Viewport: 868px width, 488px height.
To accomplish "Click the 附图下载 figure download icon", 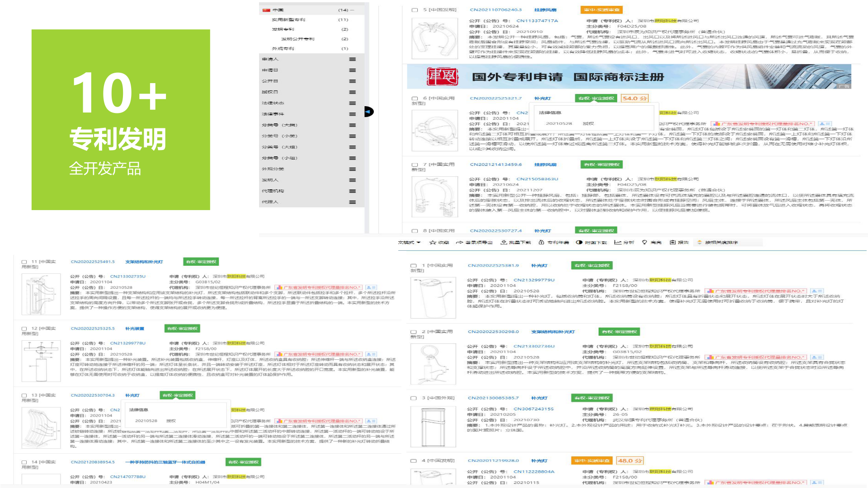I will (x=579, y=243).
